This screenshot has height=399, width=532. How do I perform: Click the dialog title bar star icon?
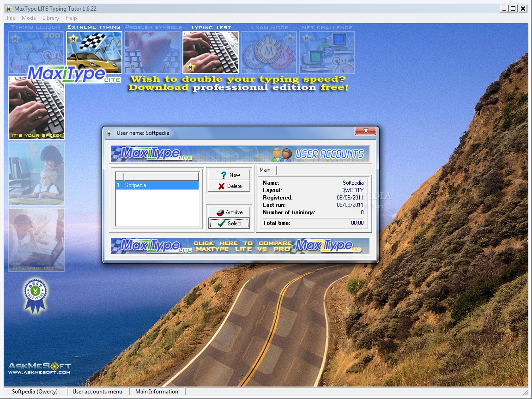point(109,133)
